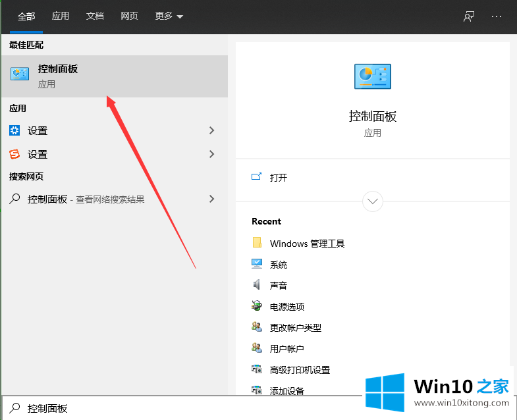Expand the blue gear 设置 result arrow
Image resolution: width=517 pixels, height=420 pixels.
point(211,130)
